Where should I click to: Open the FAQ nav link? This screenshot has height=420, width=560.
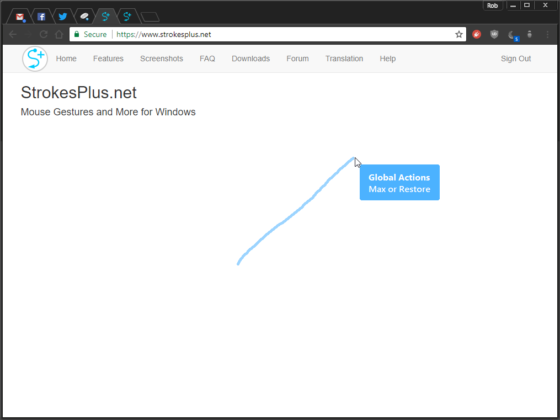[207, 59]
